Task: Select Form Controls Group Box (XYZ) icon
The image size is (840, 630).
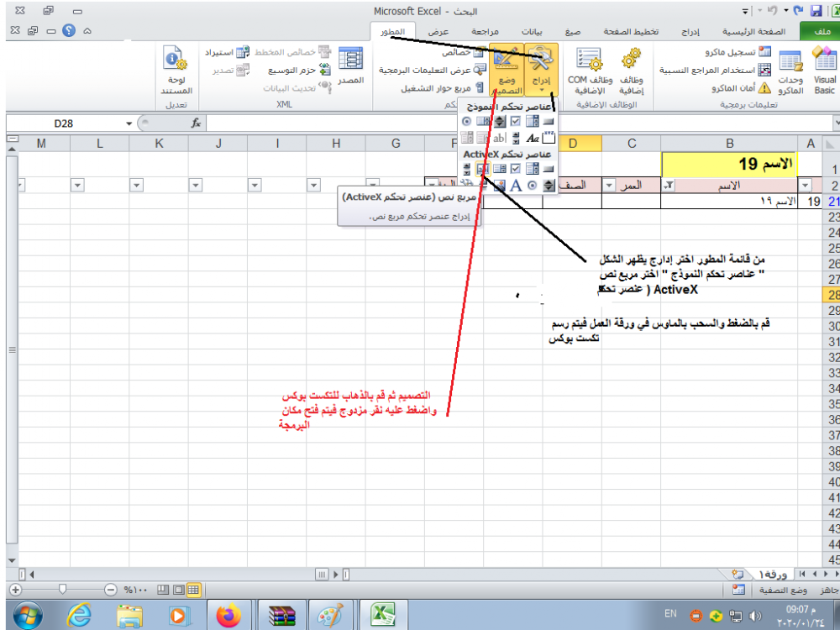Action: pyautogui.click(x=548, y=138)
